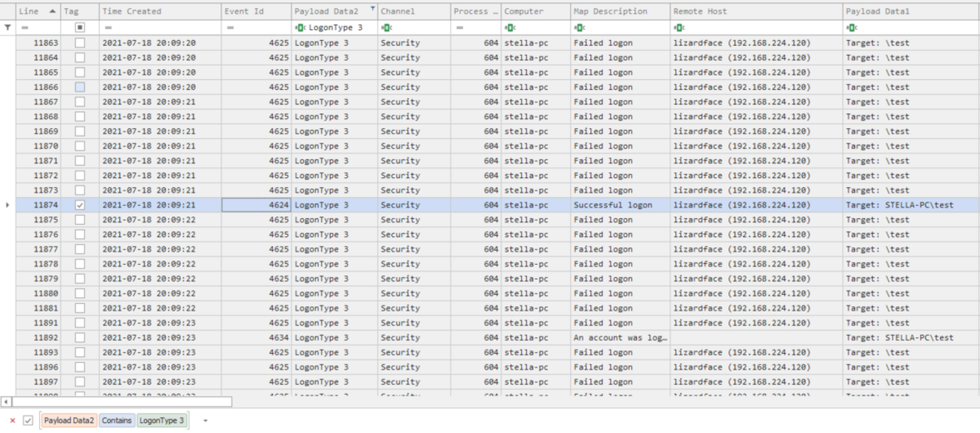Sort by the Line column header

click(x=38, y=11)
